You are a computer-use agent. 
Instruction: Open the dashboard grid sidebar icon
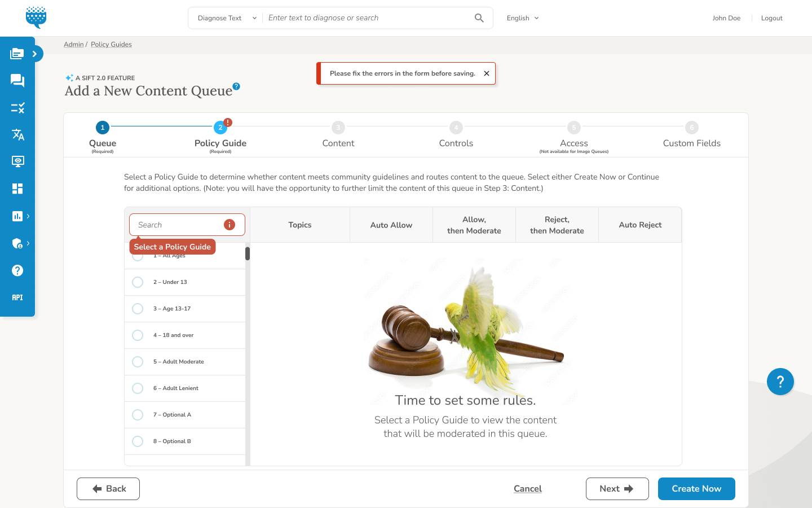tap(17, 189)
